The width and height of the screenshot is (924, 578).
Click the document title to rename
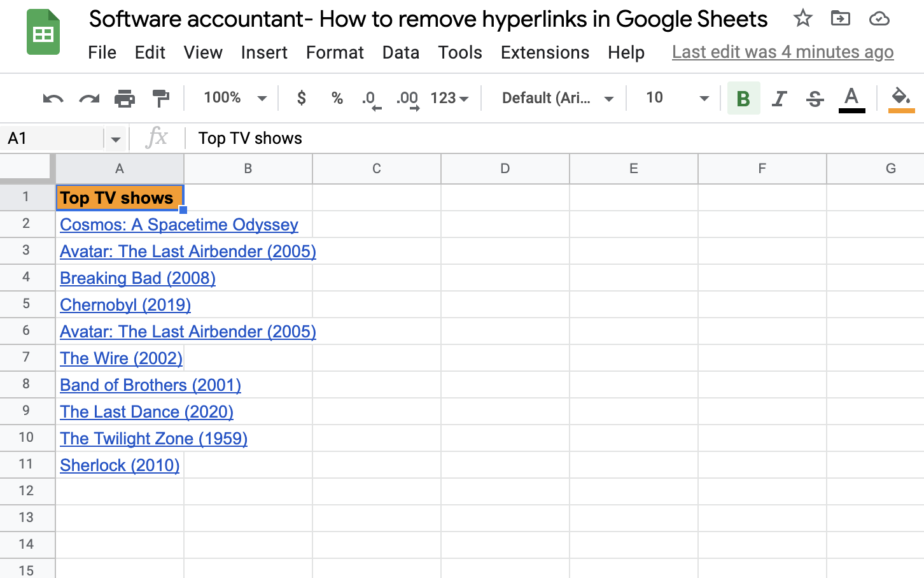pos(428,19)
